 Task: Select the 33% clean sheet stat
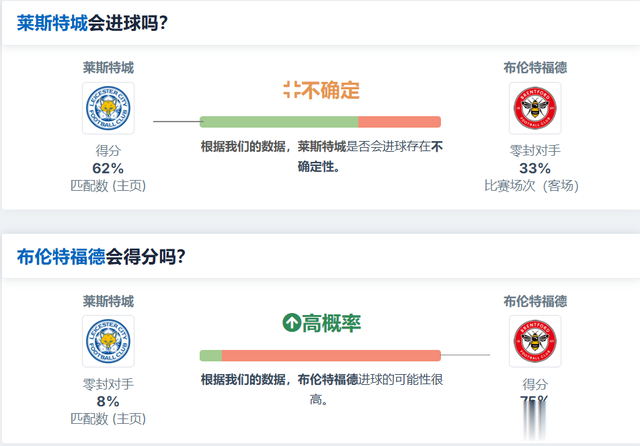(535, 168)
